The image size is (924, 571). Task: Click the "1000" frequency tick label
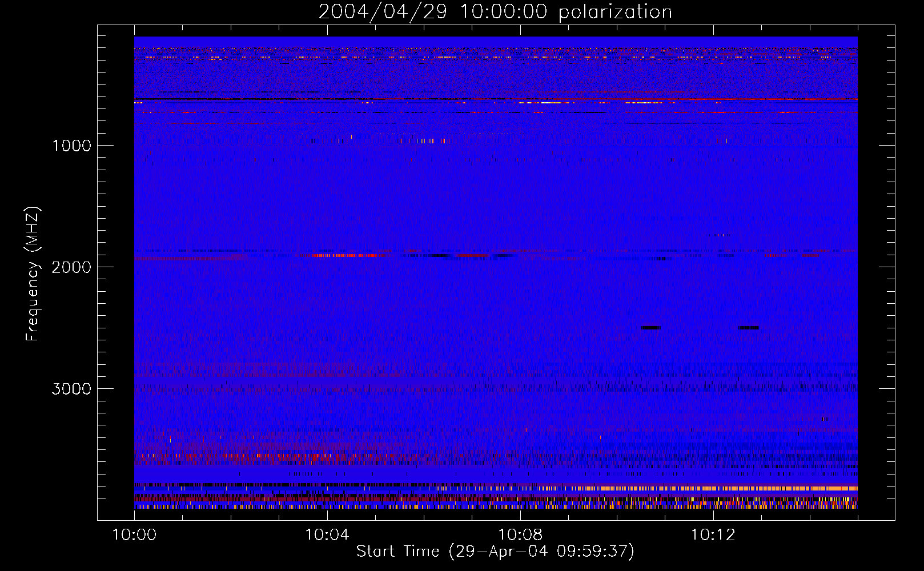click(71, 146)
